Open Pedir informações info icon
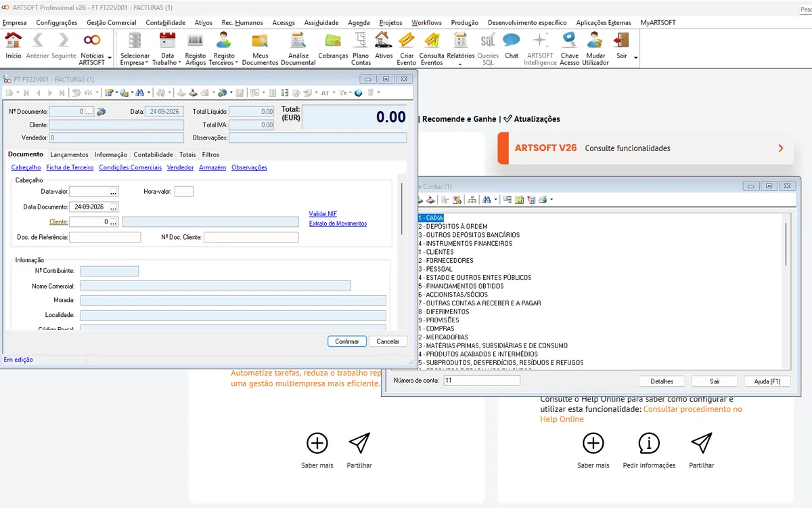 (649, 444)
